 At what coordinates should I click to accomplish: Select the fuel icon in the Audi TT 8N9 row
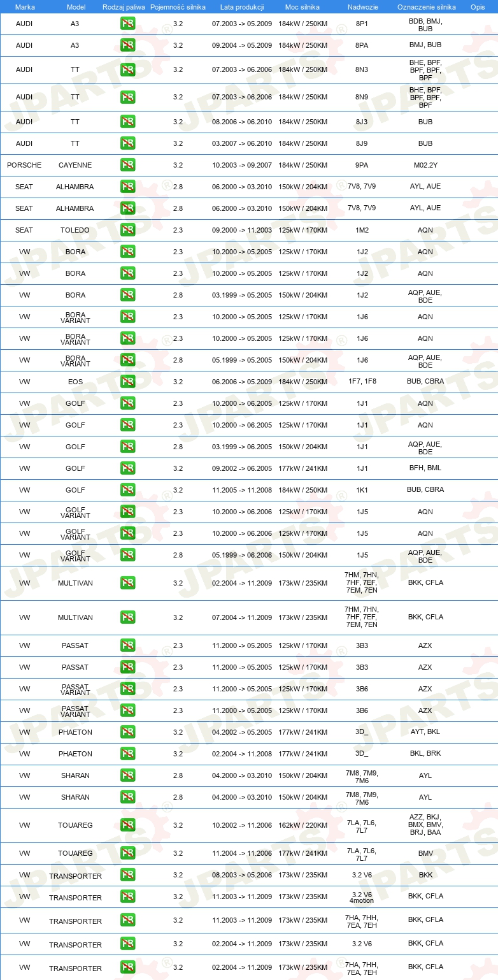click(127, 97)
